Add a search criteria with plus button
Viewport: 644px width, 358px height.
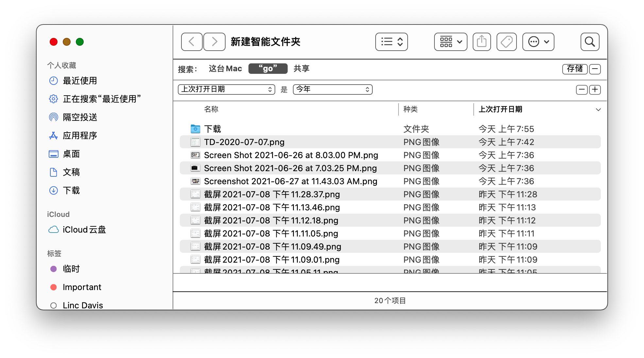pyautogui.click(x=595, y=90)
